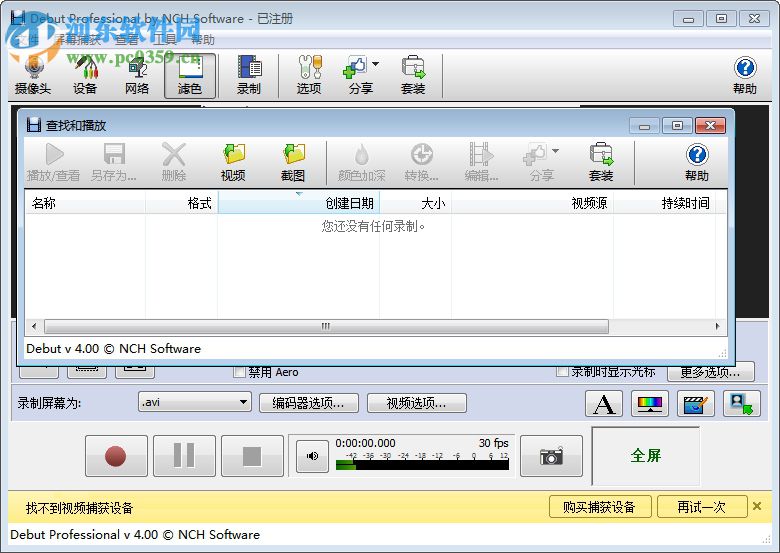Sort by Creation Date (创建日期) column header
This screenshot has height=553, width=780.
point(299,203)
